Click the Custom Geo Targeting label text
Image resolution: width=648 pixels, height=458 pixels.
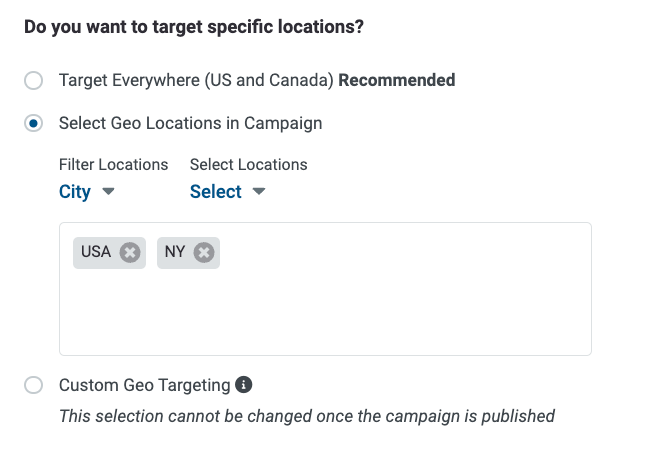(x=145, y=385)
